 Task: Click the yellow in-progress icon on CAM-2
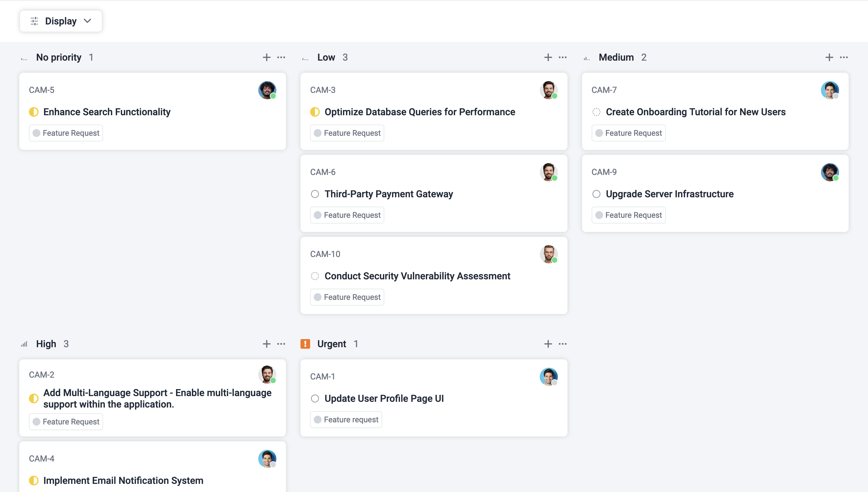coord(34,398)
